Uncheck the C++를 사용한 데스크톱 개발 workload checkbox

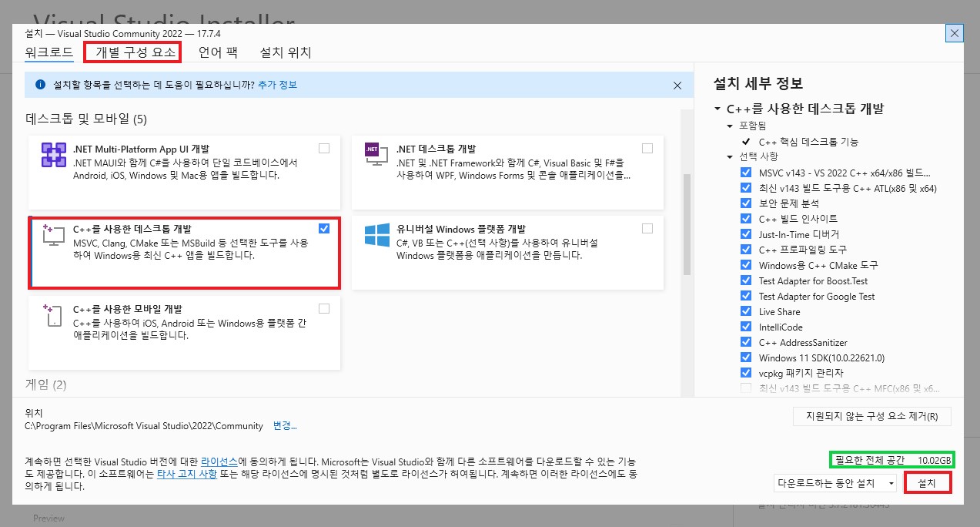click(x=324, y=228)
